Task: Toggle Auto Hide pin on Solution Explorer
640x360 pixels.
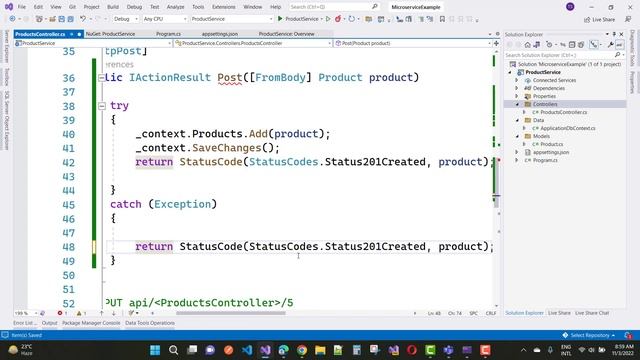Action: pos(614,34)
